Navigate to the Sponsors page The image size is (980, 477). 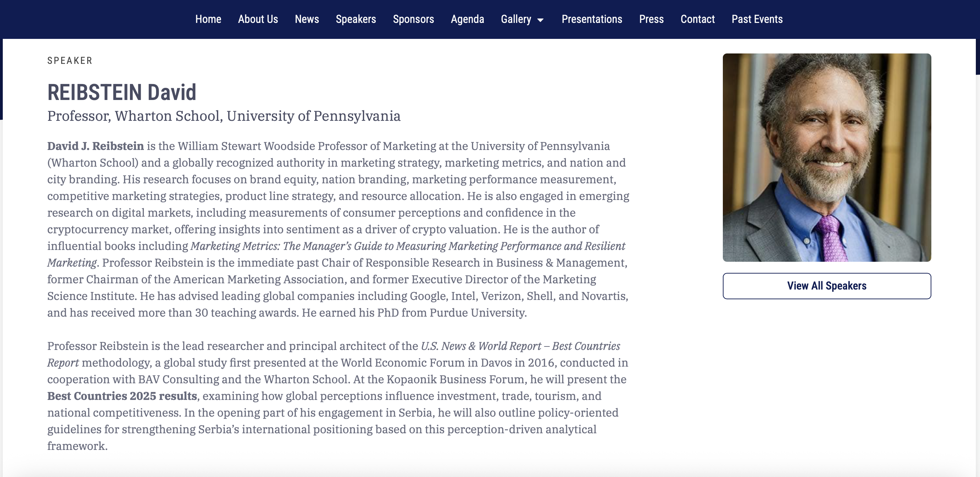(413, 19)
